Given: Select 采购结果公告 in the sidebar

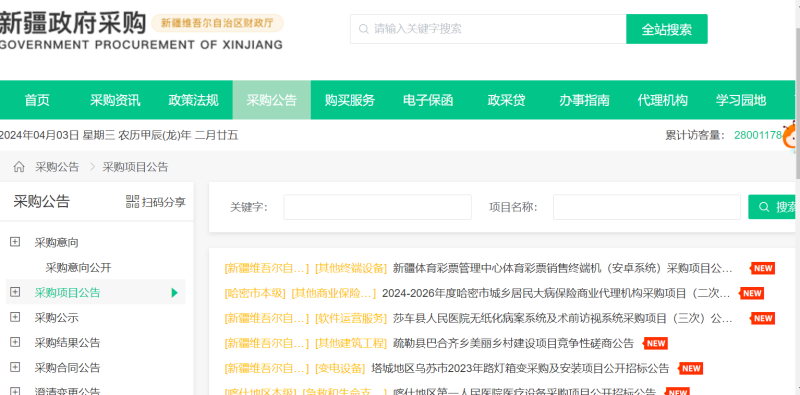Looking at the screenshot, I should tap(67, 342).
